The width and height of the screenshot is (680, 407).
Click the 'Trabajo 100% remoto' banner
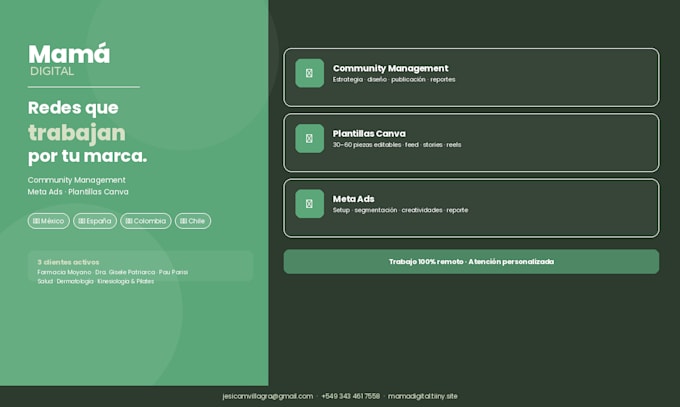pos(471,262)
